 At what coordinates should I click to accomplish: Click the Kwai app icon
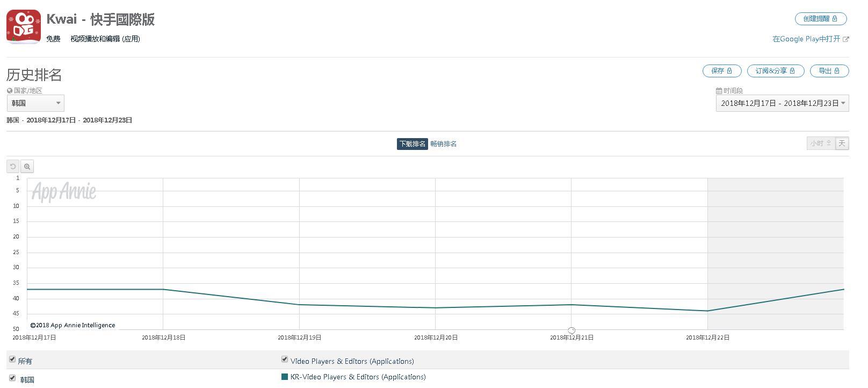coord(24,26)
